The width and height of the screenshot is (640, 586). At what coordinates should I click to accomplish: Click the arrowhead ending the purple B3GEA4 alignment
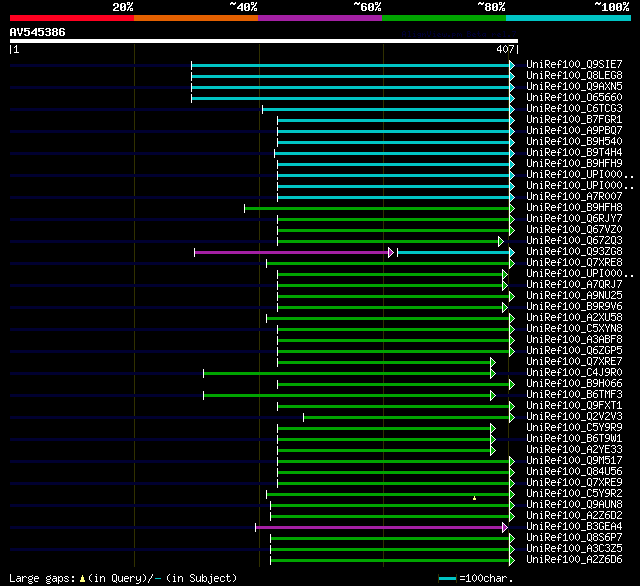505,528
